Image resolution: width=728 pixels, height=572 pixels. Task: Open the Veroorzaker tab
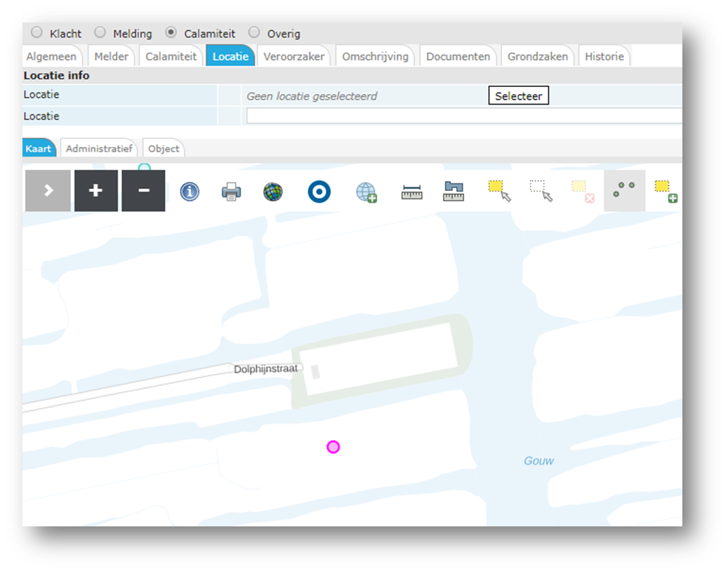coord(293,57)
